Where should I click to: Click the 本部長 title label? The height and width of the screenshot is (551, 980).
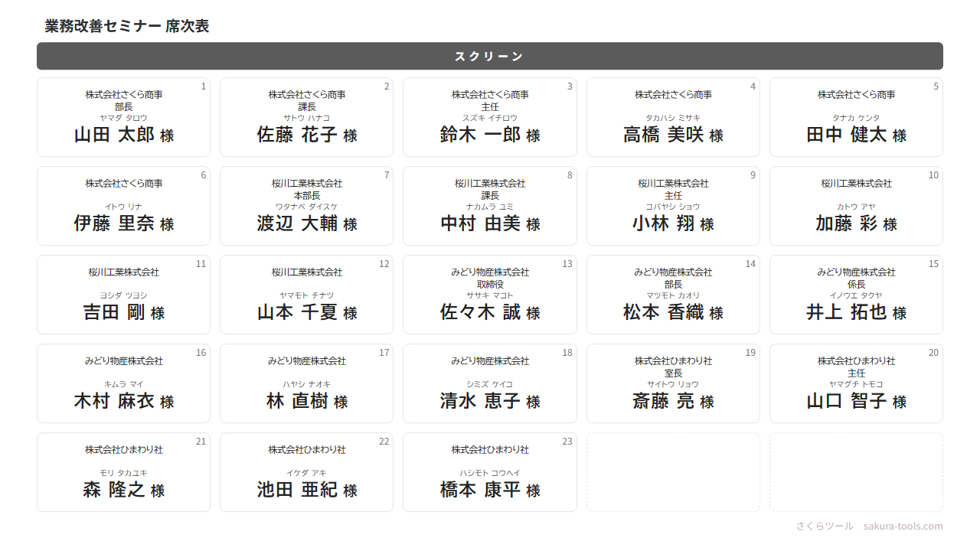(x=306, y=196)
